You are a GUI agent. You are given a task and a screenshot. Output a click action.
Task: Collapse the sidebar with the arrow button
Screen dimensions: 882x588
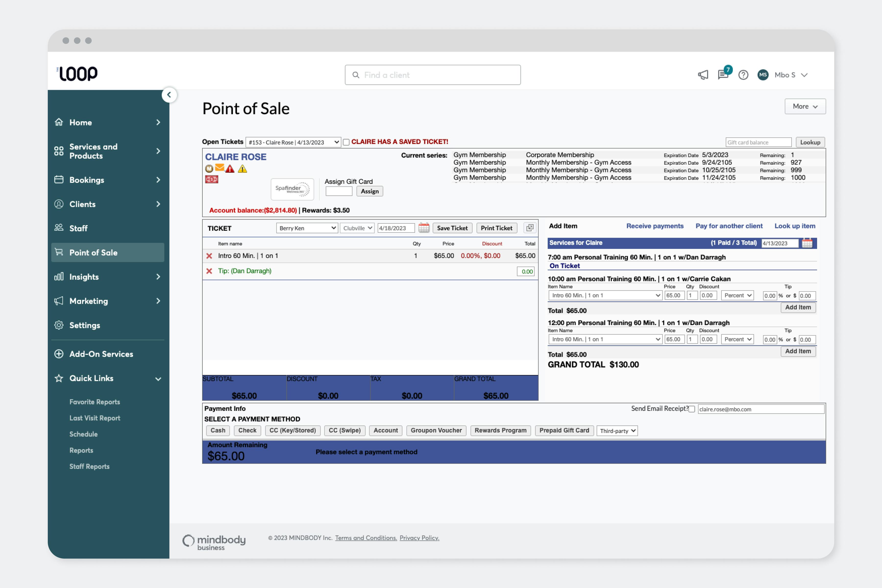169,95
